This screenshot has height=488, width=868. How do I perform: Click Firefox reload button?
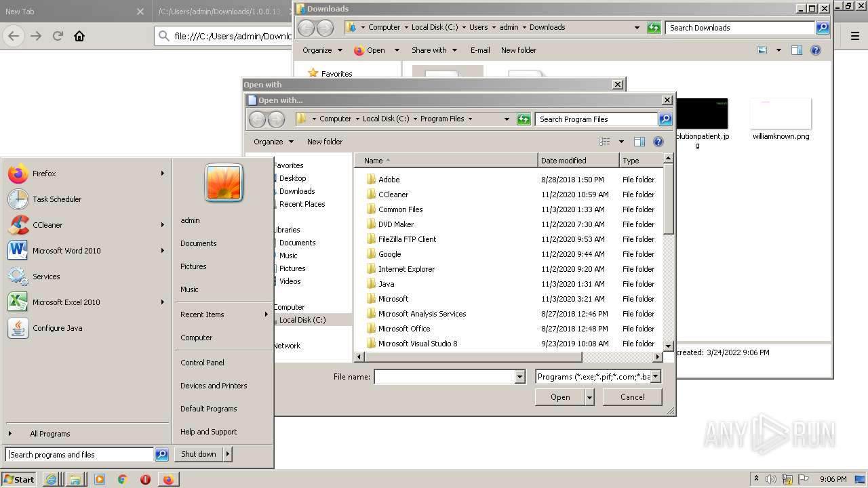click(x=58, y=36)
